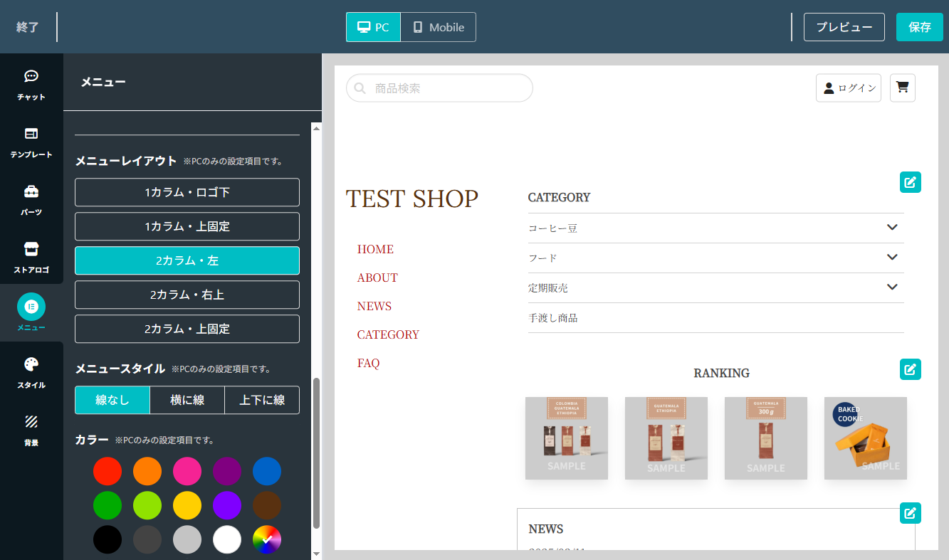Viewport: 949px width, 560px height.
Task: Open the スタイル palette icon
Action: pos(31,365)
